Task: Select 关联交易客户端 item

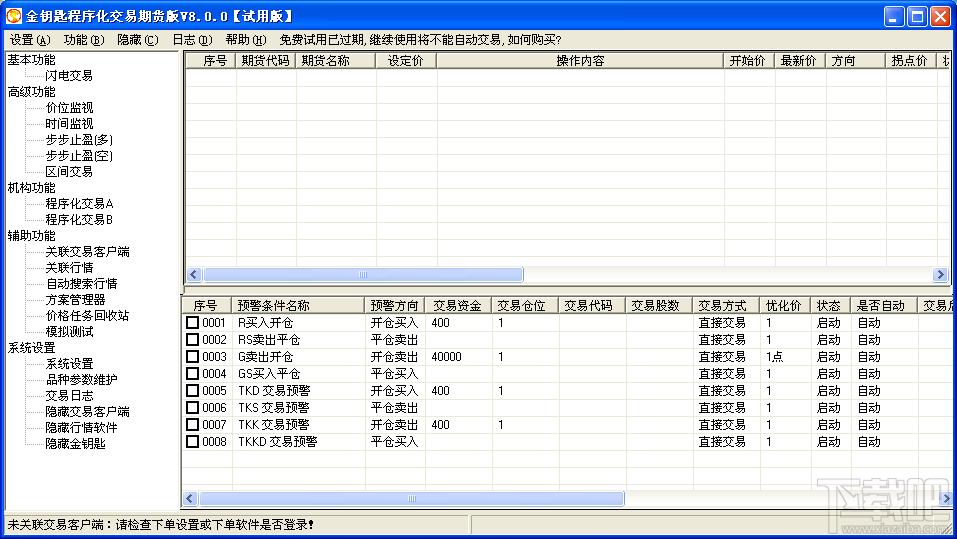Action: coord(87,251)
